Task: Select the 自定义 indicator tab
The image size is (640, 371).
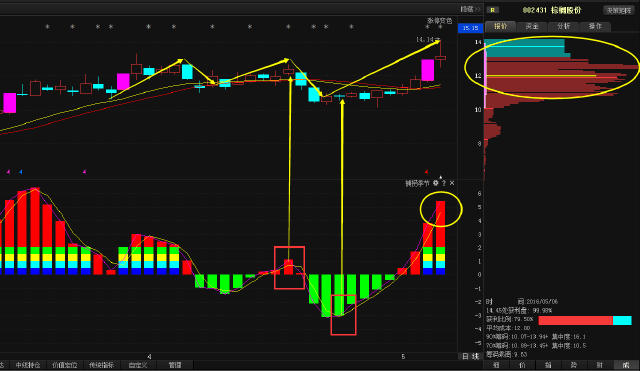Action: coord(138,365)
